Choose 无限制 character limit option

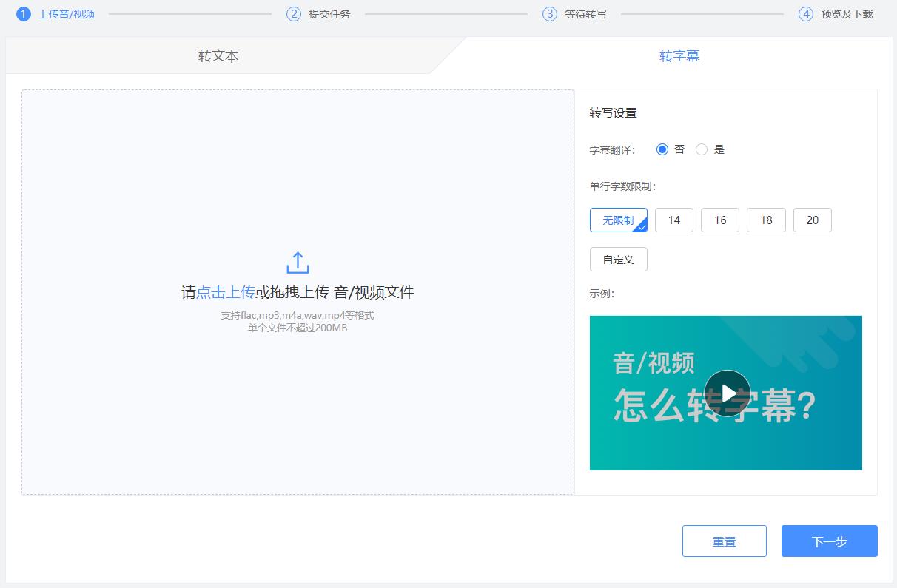tap(618, 220)
